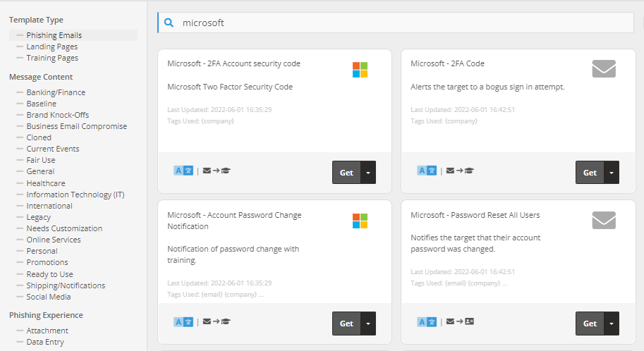Filter by Banking/Finance content
The height and width of the screenshot is (351, 644).
point(56,92)
